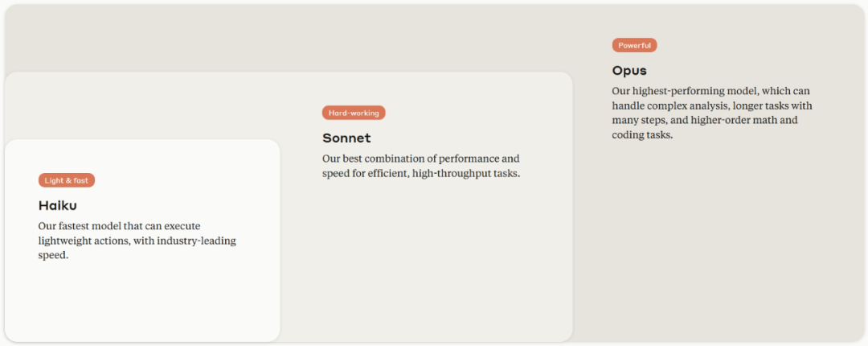Screen dimensions: 868x346
Task: Open the Opus model heading
Action: (x=629, y=71)
